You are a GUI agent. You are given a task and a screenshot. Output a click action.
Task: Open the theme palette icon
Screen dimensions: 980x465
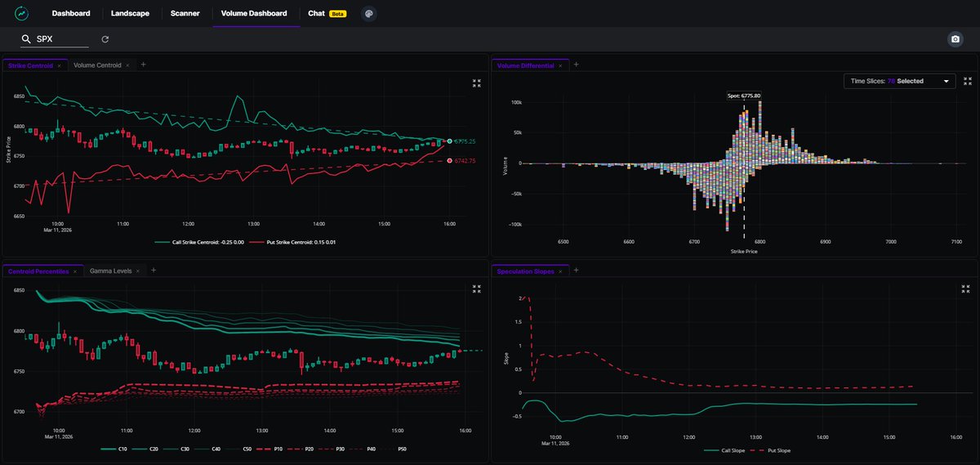click(x=369, y=14)
